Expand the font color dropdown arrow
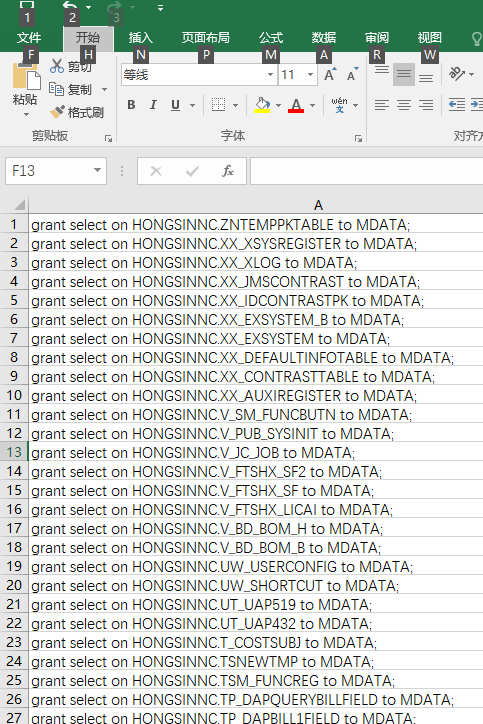483x724 pixels. pos(313,105)
